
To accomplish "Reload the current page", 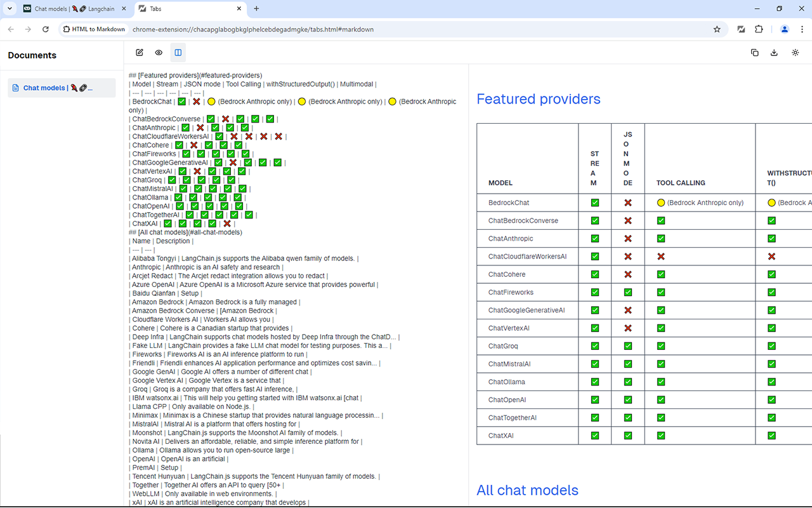I will tap(46, 29).
